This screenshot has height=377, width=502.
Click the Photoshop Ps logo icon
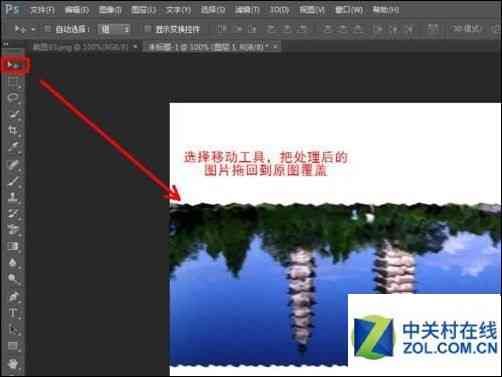point(12,9)
